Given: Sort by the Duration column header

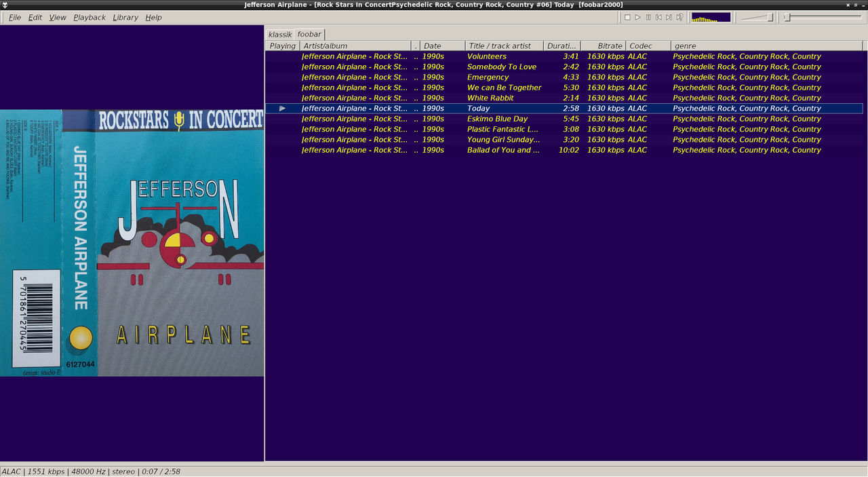Looking at the screenshot, I should point(562,45).
